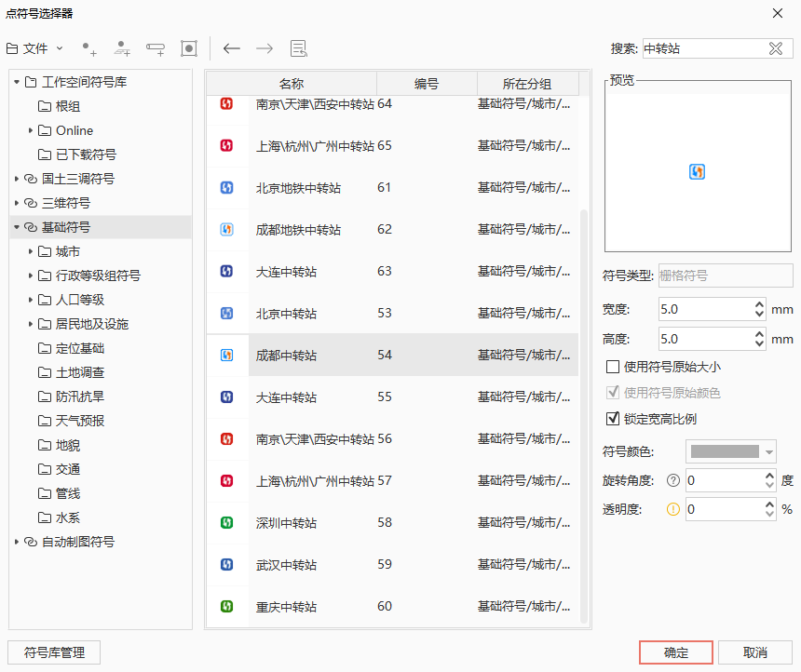
Task: Click the new 3D point symbol icon
Action: tap(122, 48)
